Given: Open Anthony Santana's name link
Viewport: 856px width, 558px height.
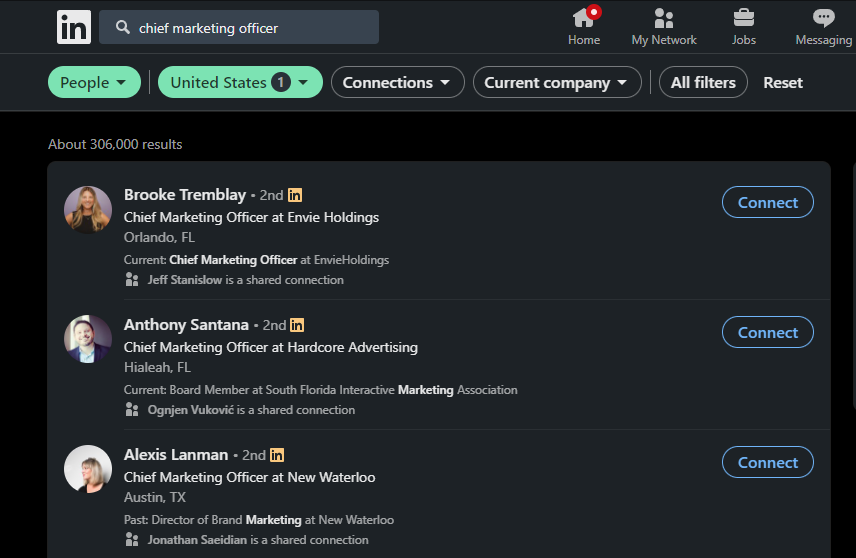Looking at the screenshot, I should [x=186, y=325].
